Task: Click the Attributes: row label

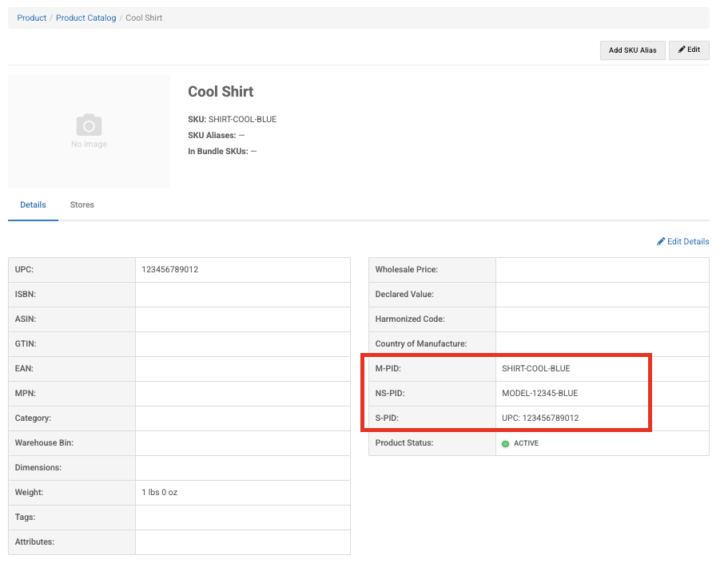Action: (x=34, y=541)
